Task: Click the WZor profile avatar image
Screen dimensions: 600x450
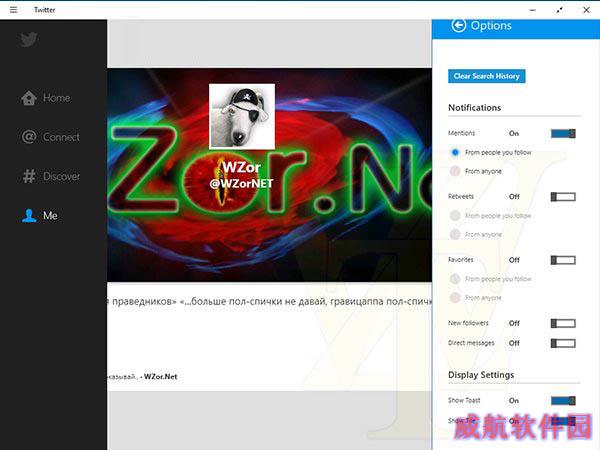Action: pyautogui.click(x=242, y=116)
